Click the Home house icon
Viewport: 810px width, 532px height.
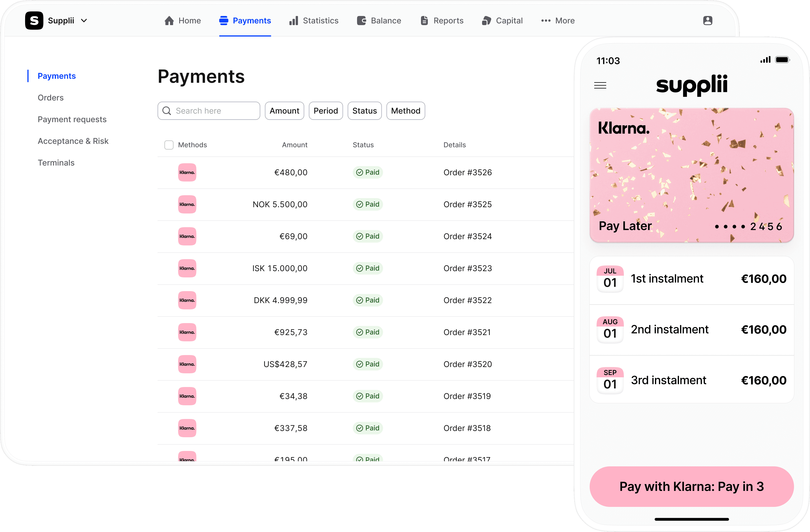coord(169,21)
